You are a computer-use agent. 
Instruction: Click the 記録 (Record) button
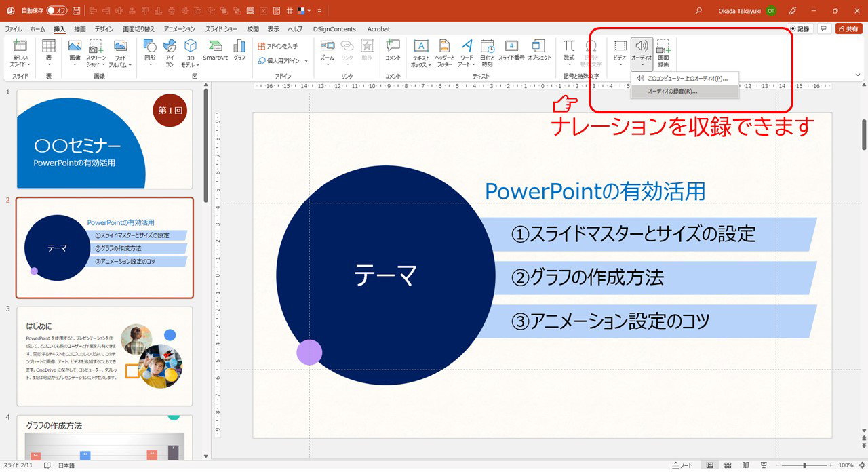point(800,29)
